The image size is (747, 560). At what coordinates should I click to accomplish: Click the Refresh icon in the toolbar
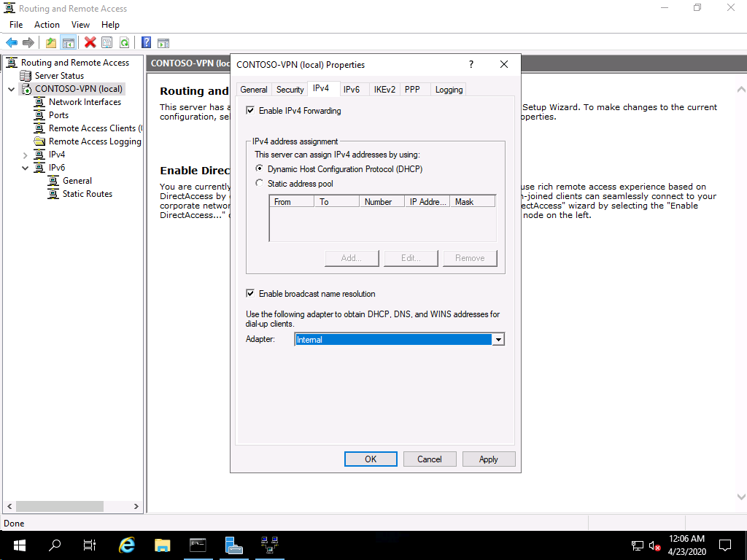tap(124, 43)
